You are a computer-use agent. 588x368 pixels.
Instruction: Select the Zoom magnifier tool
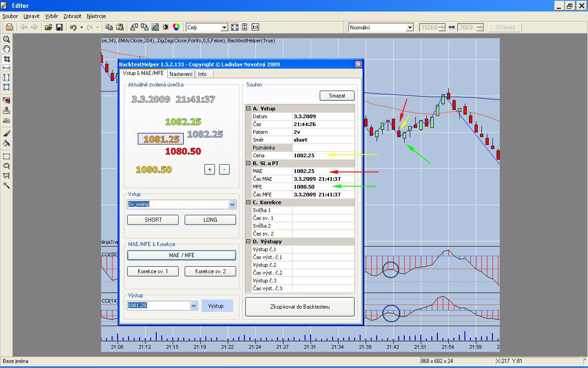6,40
